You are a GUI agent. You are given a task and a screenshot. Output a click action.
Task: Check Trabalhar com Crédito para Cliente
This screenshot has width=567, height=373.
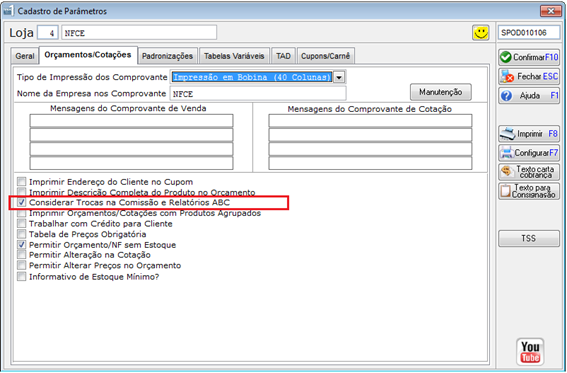click(x=22, y=224)
